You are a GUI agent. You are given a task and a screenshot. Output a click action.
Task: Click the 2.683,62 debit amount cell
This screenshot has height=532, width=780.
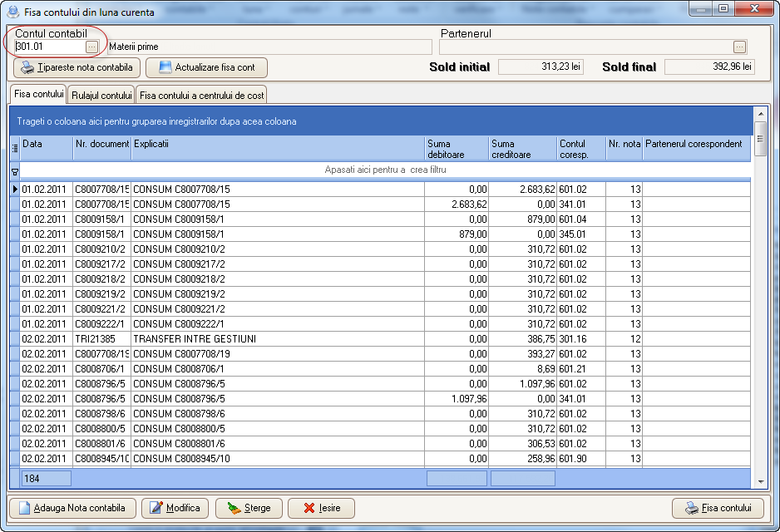(457, 204)
